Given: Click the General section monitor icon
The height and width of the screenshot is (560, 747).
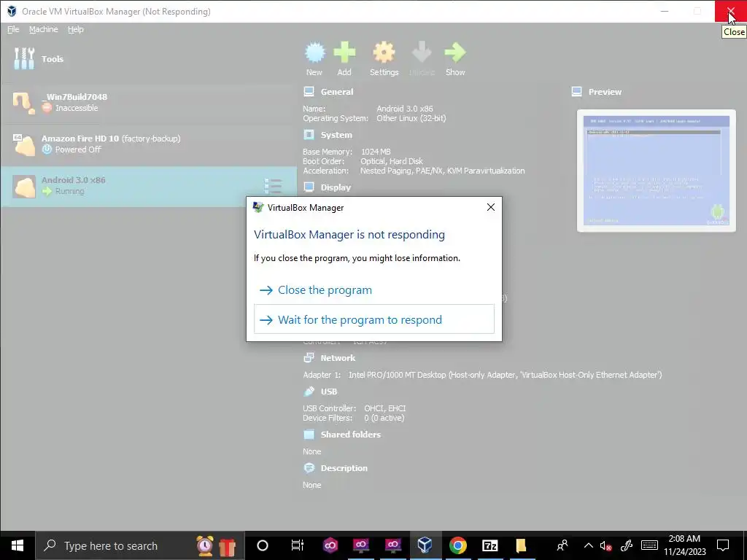Looking at the screenshot, I should coord(309,91).
